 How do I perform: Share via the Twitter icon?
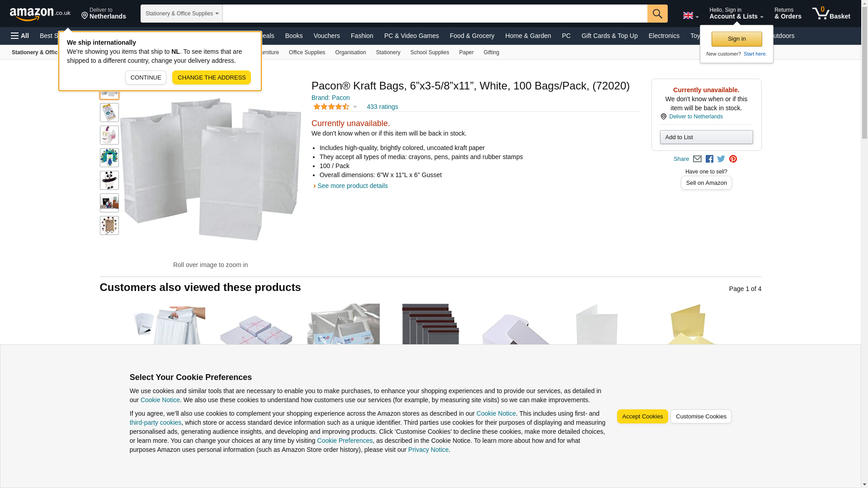(721, 159)
